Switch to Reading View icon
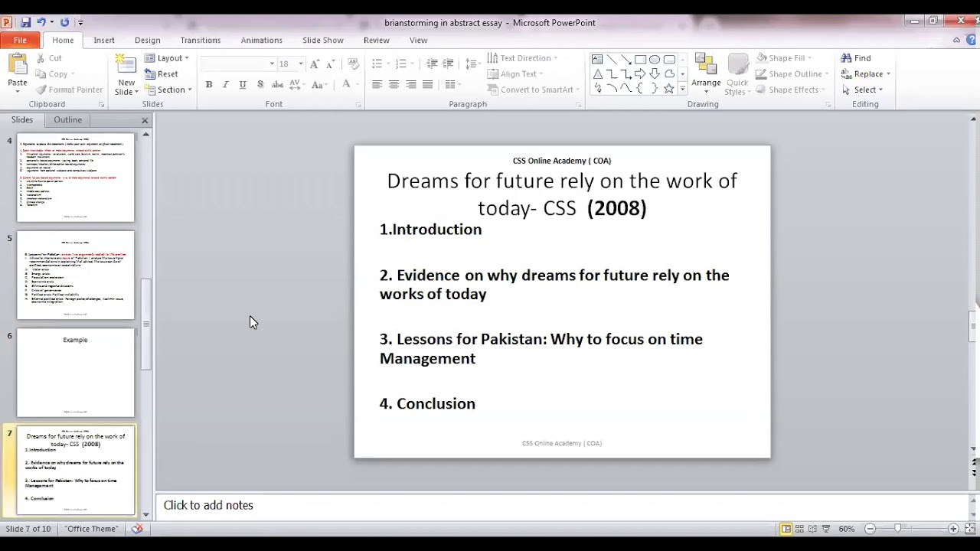This screenshot has width=980, height=551. pyautogui.click(x=812, y=529)
